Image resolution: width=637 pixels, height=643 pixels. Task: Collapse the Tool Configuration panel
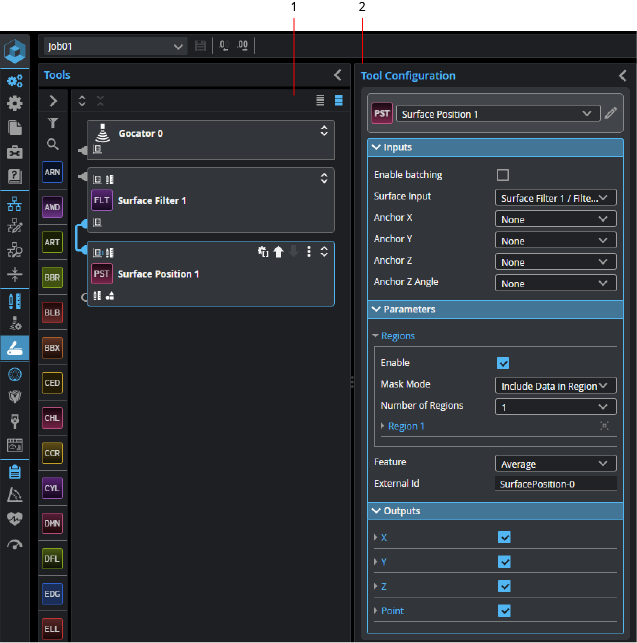(x=622, y=76)
